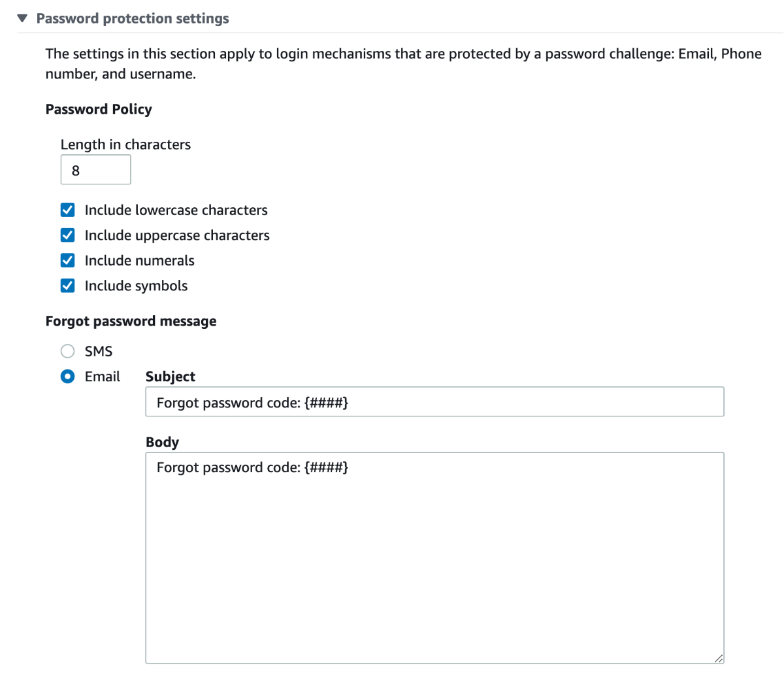
Task: Click the Password Policy heading
Action: [99, 109]
